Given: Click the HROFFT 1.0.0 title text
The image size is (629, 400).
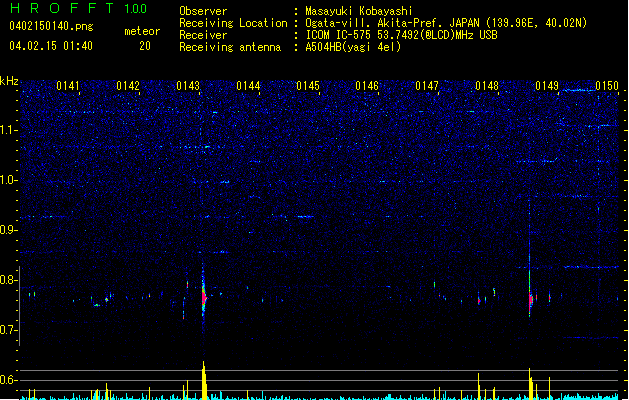Looking at the screenshot, I should click(x=78, y=8).
